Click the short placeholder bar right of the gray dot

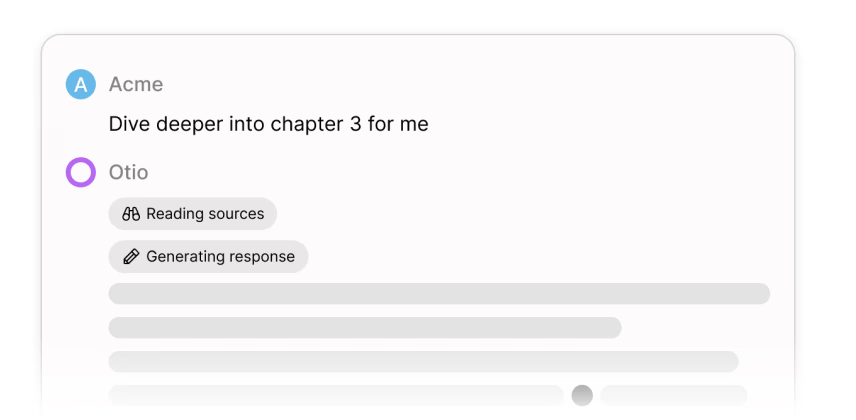pyautogui.click(x=674, y=396)
